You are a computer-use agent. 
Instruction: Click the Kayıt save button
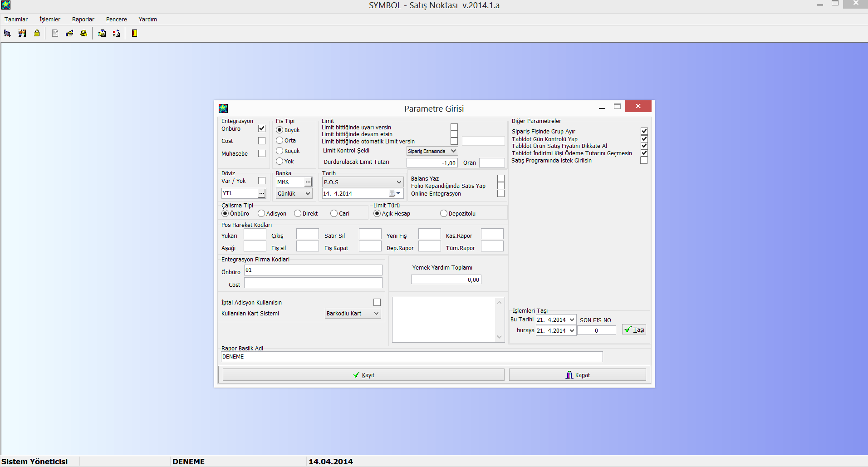coord(363,375)
